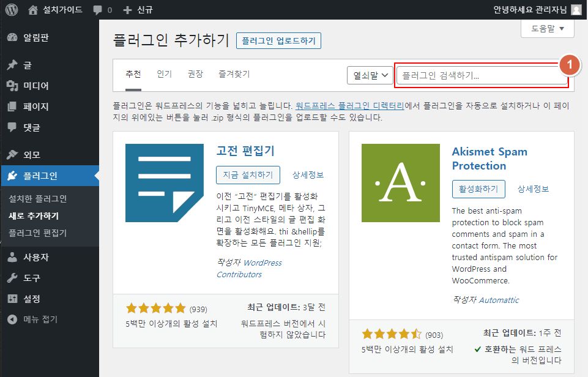The width and height of the screenshot is (588, 377).
Task: Expand the 도움말 help panel
Action: tap(548, 29)
